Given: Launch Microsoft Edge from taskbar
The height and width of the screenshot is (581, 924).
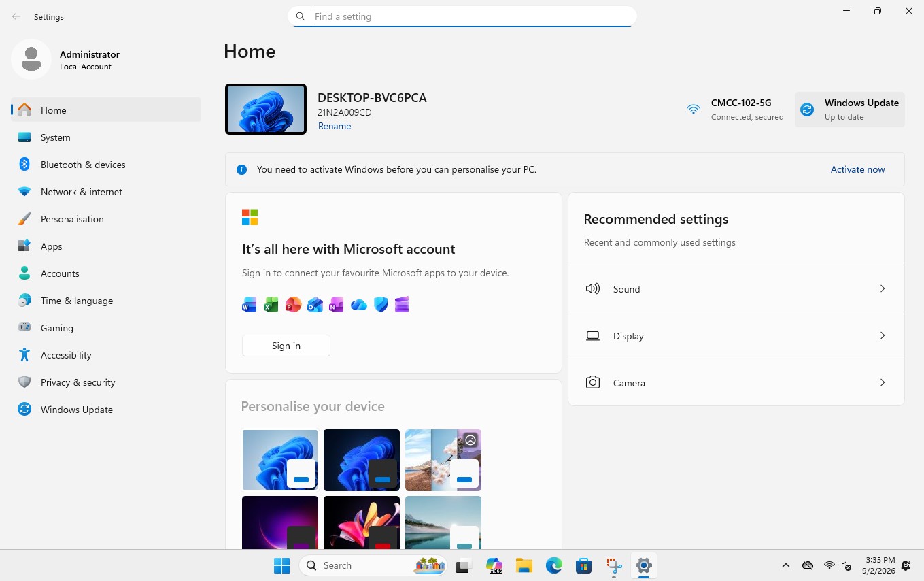Looking at the screenshot, I should click(x=553, y=565).
